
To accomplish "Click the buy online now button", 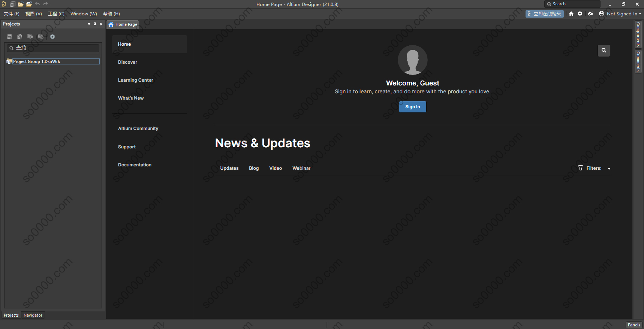I will click(x=544, y=13).
